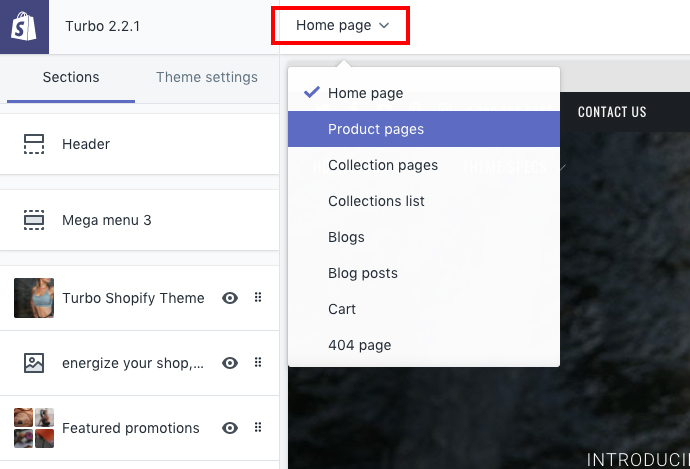Click drag handle for energize your shop section
This screenshot has height=469, width=690.
tap(258, 363)
